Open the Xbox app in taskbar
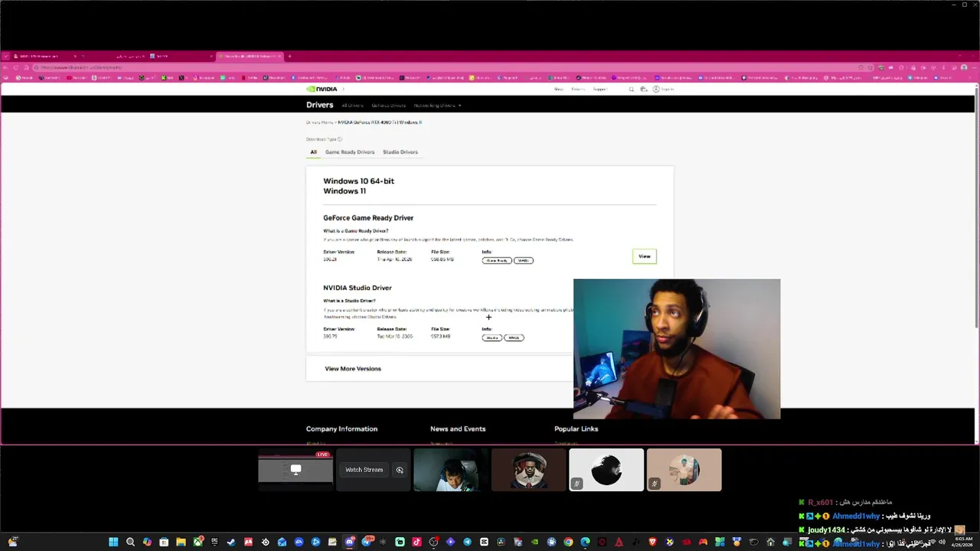The height and width of the screenshot is (551, 980). click(x=198, y=542)
